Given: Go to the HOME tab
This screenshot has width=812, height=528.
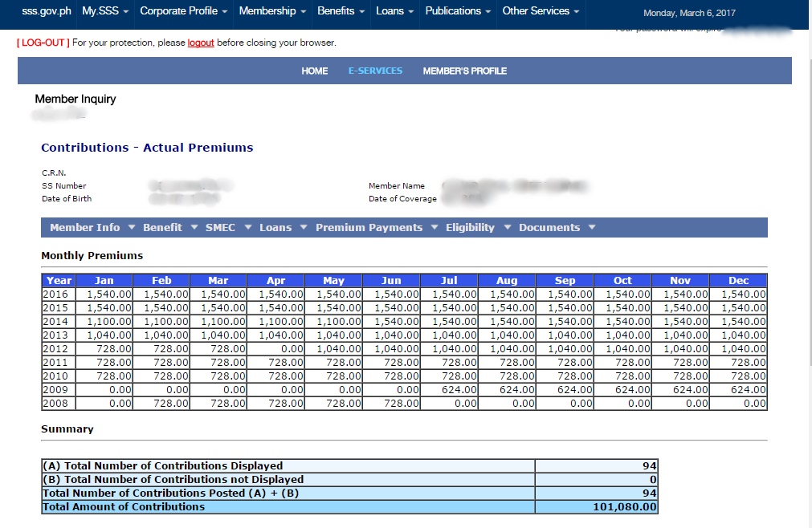Looking at the screenshot, I should click(314, 71).
